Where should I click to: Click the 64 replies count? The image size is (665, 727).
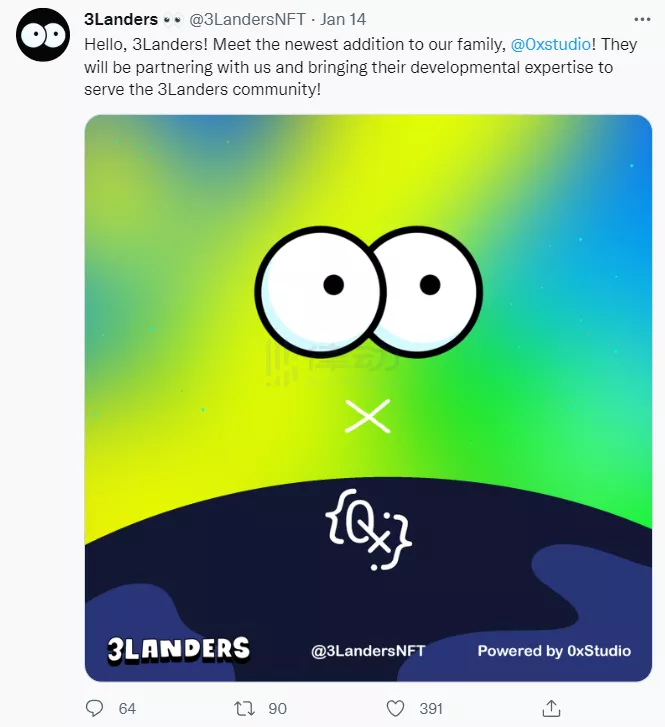127,708
